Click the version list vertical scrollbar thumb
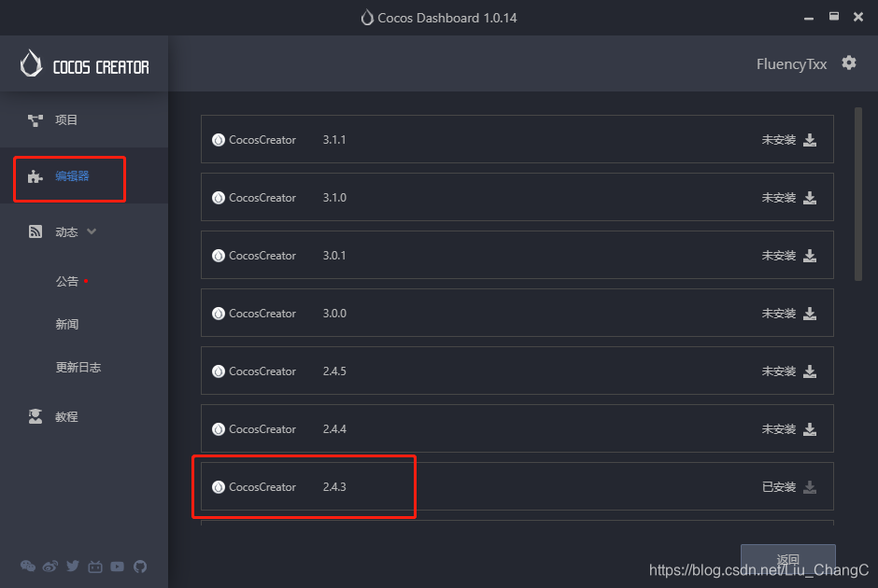 pos(857,194)
